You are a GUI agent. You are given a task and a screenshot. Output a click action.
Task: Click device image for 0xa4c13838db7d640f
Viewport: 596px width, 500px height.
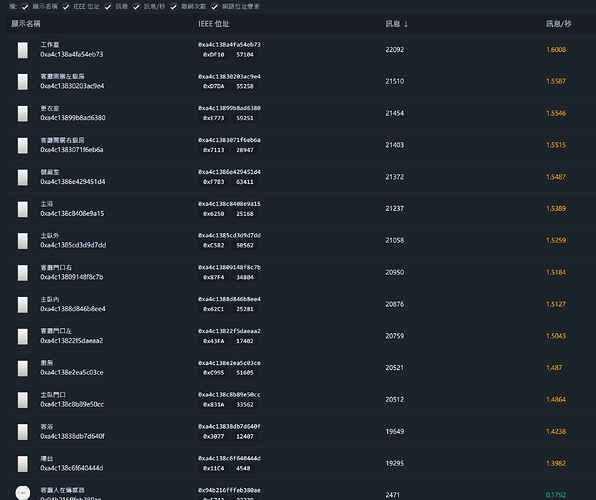point(23,432)
